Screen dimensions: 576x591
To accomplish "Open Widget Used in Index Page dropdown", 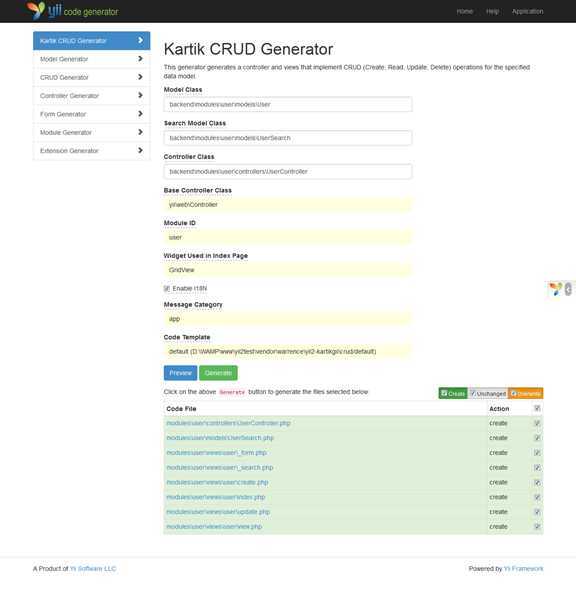I will pos(288,270).
